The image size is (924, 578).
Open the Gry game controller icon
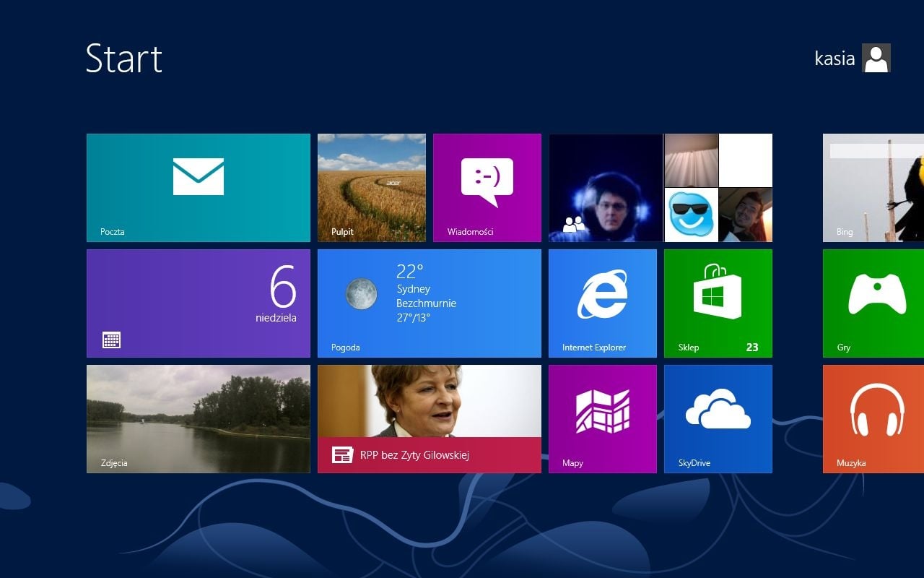(x=877, y=293)
